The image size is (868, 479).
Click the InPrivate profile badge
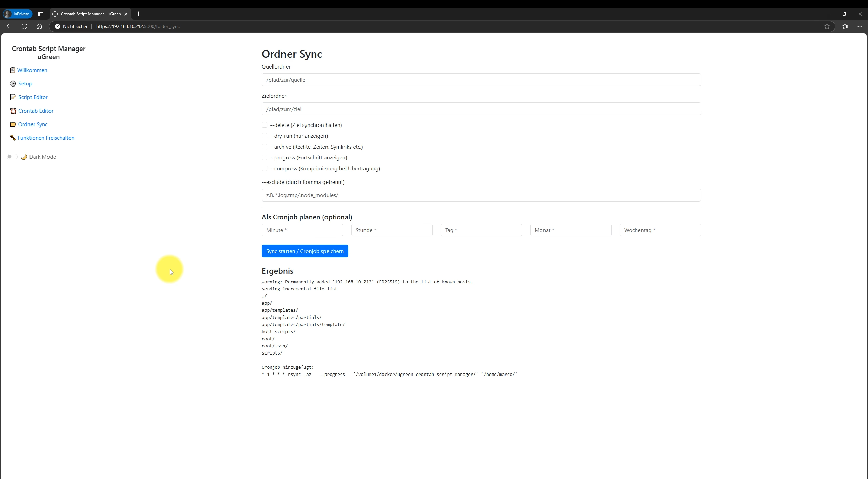pyautogui.click(x=18, y=14)
